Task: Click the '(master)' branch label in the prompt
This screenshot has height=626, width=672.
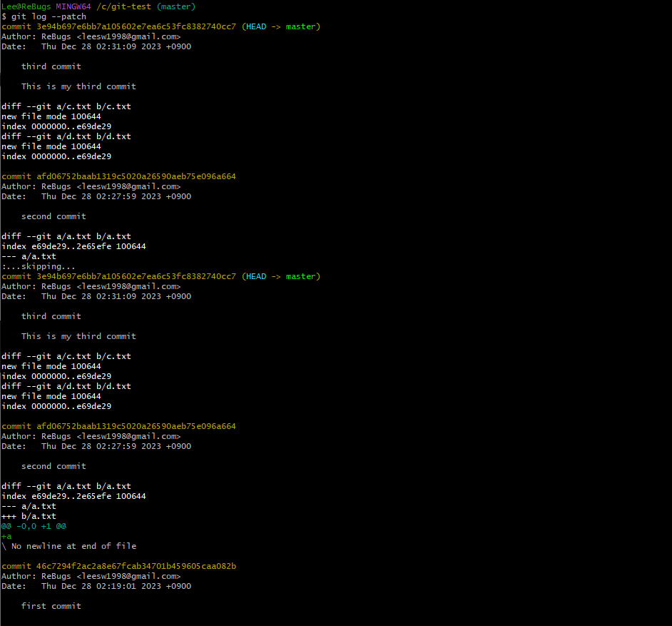Action: 175,6
